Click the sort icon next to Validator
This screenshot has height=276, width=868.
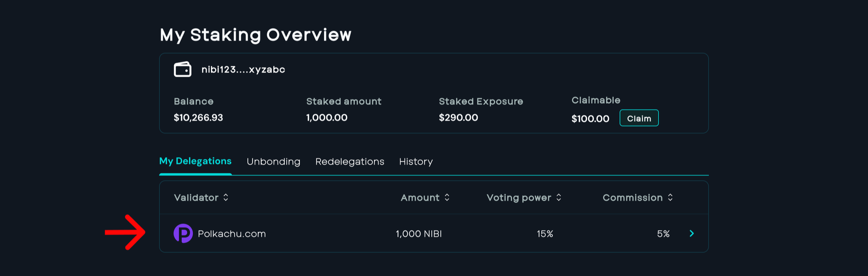click(x=226, y=197)
